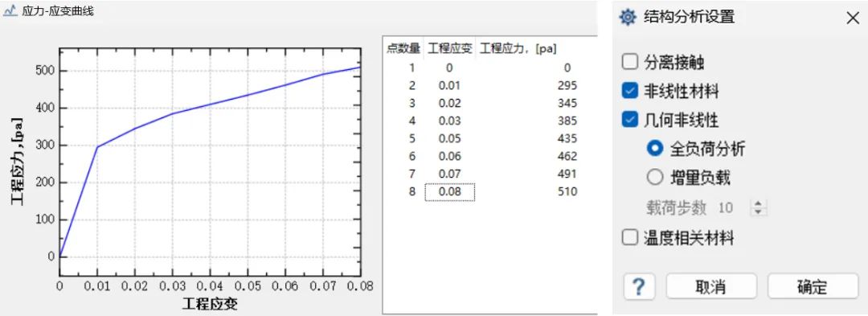
Task: Select the strain cell 0.07 in row 7
Action: click(449, 174)
